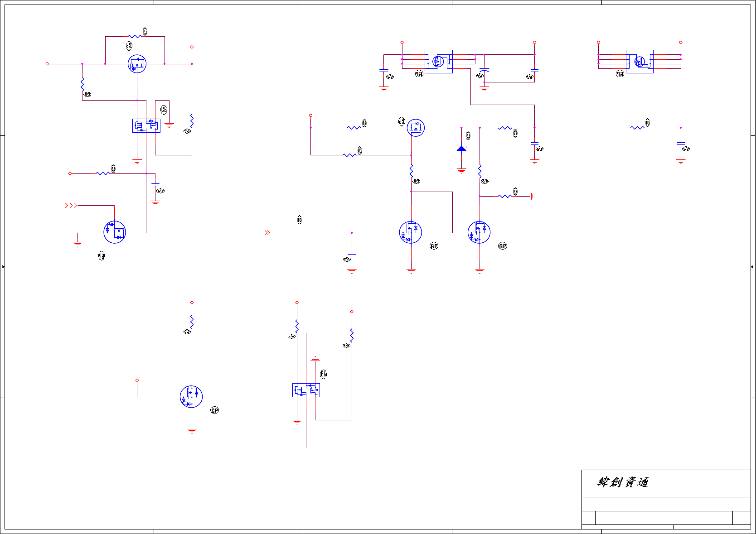
Task: Select the dual-transistor rectangular package at bottom
Action: [306, 390]
